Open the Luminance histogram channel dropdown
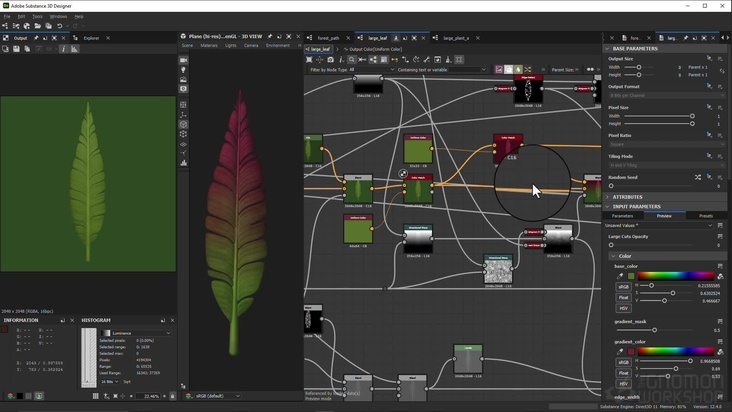 pyautogui.click(x=136, y=333)
